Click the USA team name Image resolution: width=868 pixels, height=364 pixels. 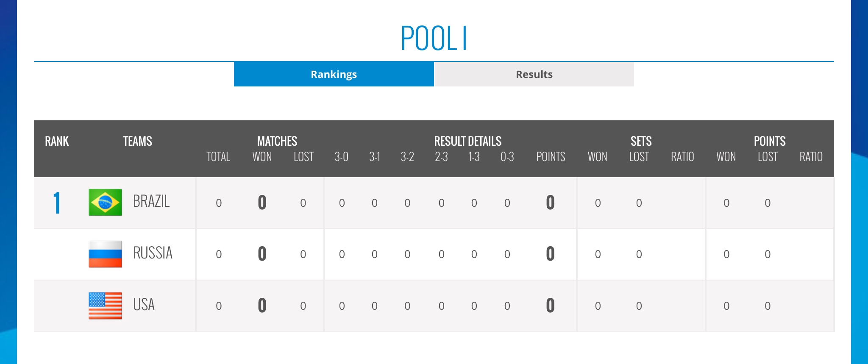[144, 305]
